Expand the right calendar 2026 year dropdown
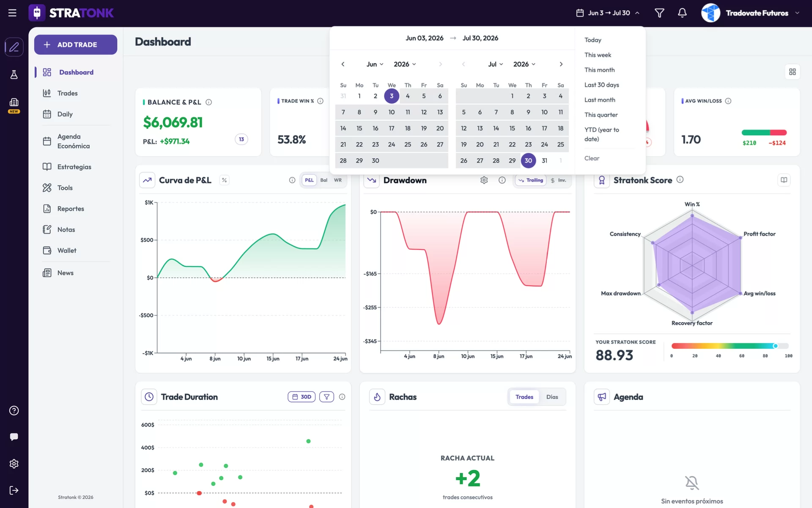Screen dimensions: 812x508 pyautogui.click(x=524, y=64)
